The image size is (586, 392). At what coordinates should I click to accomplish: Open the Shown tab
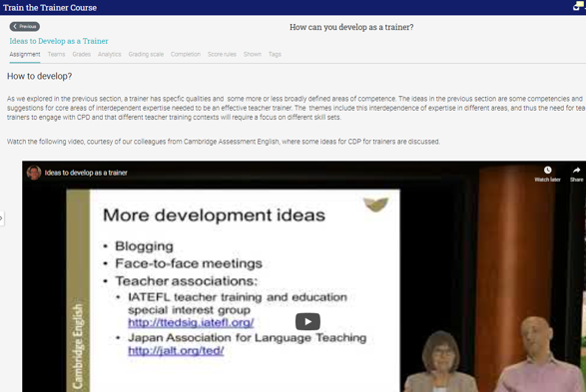click(x=253, y=55)
